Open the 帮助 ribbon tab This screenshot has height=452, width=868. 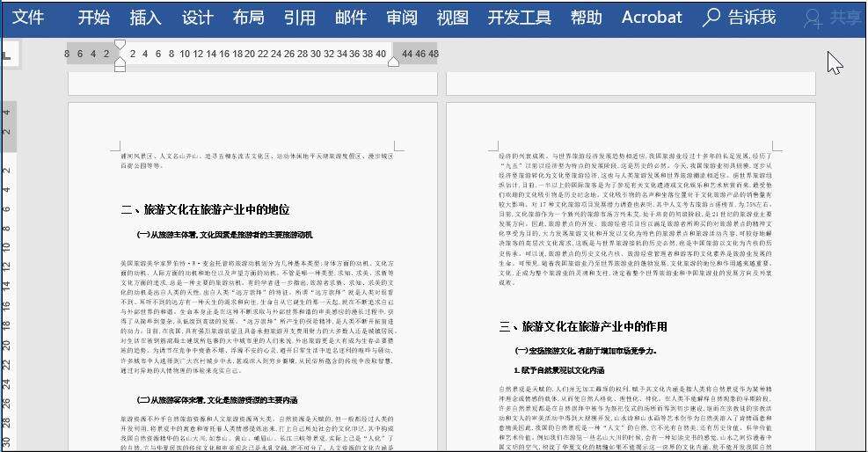pyautogui.click(x=587, y=18)
